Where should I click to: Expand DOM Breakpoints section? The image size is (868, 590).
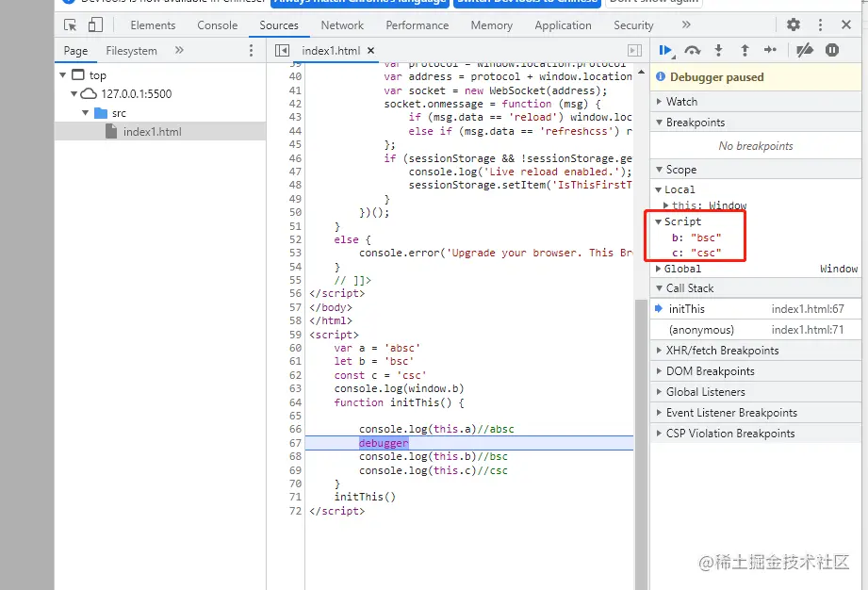pyautogui.click(x=755, y=370)
